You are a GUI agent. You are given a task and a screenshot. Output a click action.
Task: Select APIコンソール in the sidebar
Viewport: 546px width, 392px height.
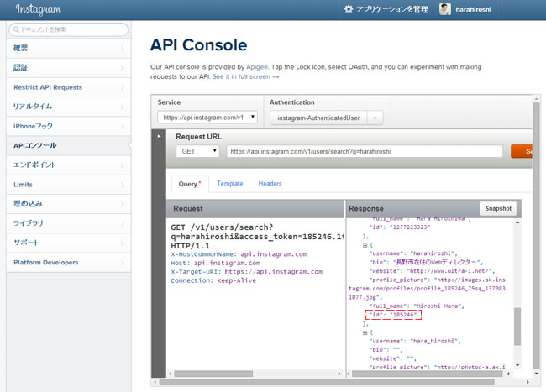pyautogui.click(x=69, y=146)
